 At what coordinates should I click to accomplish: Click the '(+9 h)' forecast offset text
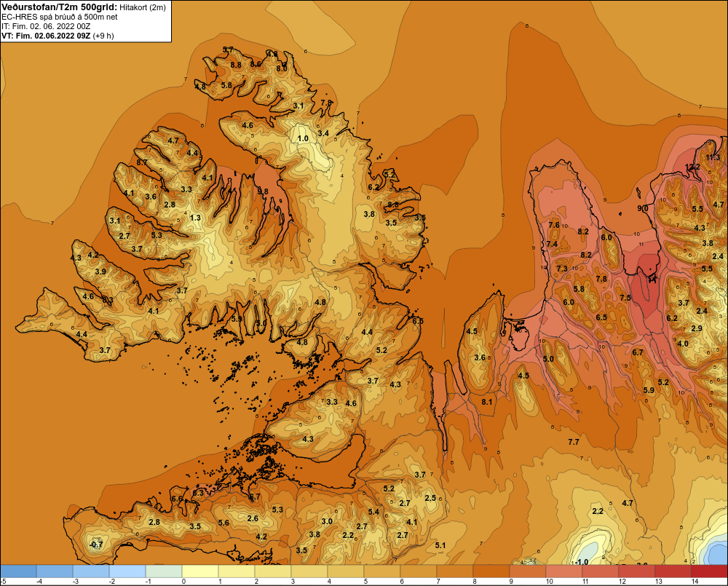[103, 36]
